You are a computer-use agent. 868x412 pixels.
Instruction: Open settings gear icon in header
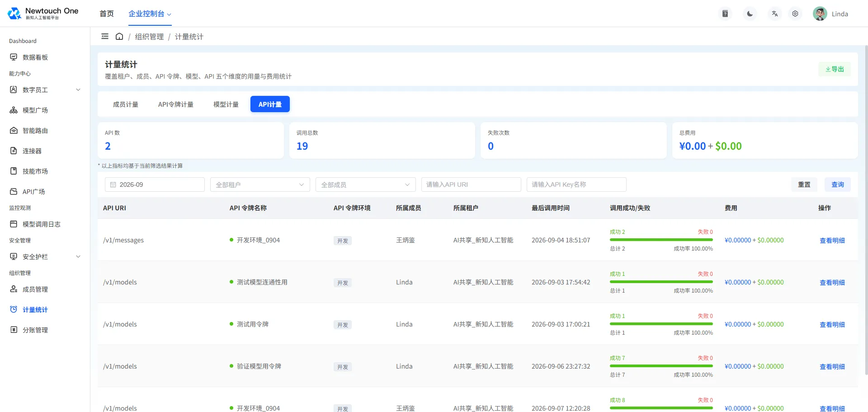795,14
